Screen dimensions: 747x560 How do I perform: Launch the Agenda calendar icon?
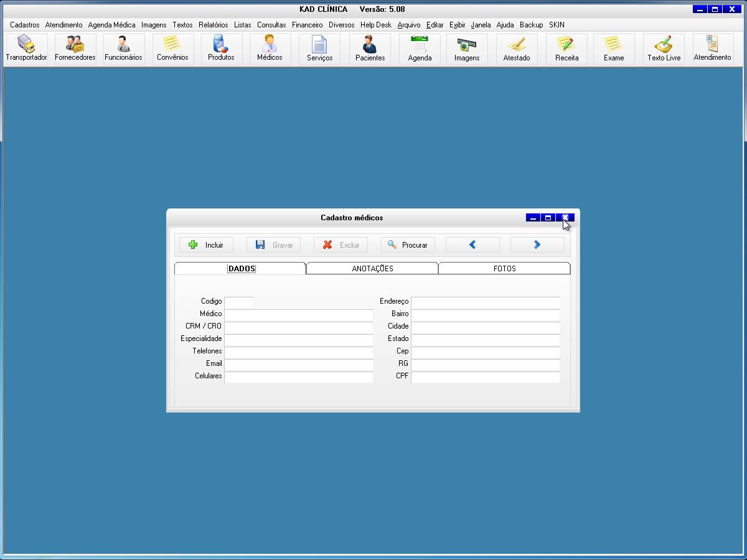pos(420,49)
